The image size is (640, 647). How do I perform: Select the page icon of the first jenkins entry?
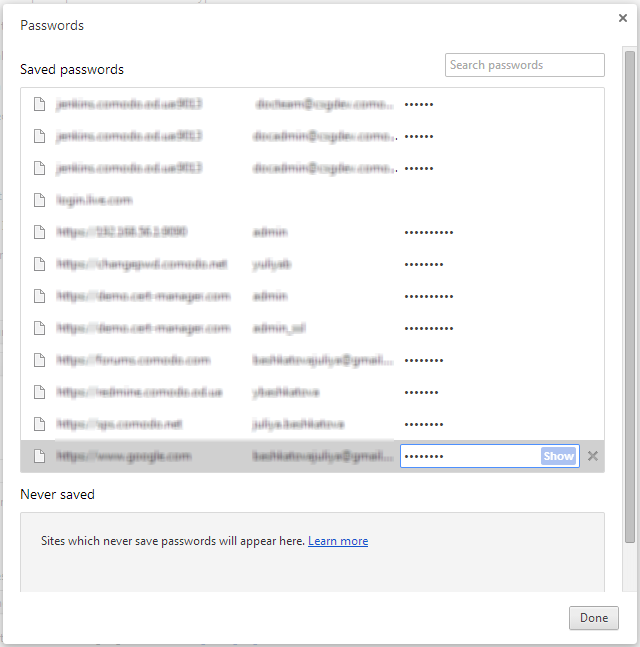(x=40, y=104)
